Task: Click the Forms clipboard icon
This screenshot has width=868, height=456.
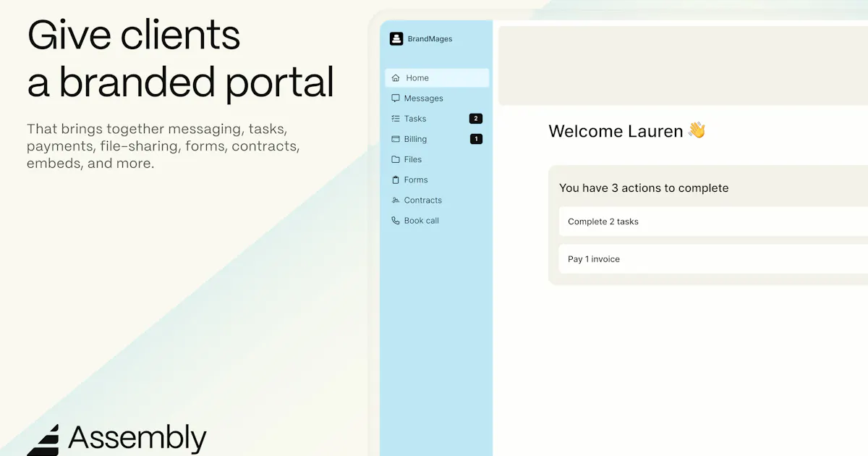Action: click(396, 180)
